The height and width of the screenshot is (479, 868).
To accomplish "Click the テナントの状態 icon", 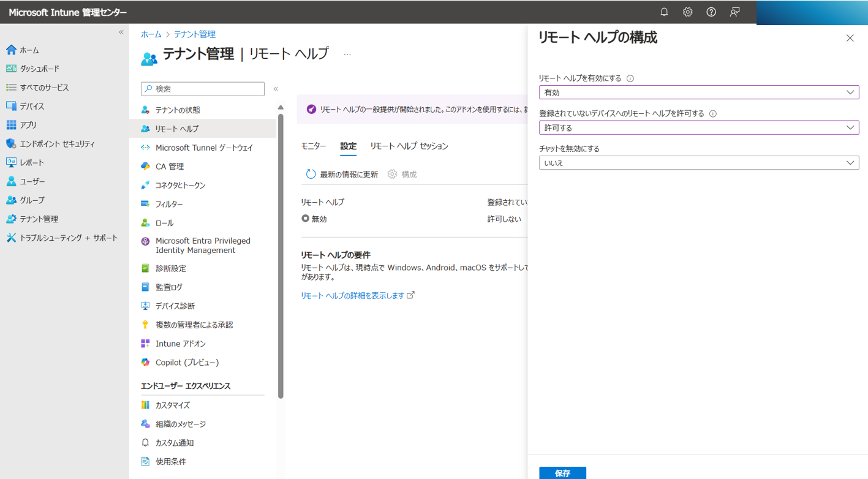I will pyautogui.click(x=145, y=110).
